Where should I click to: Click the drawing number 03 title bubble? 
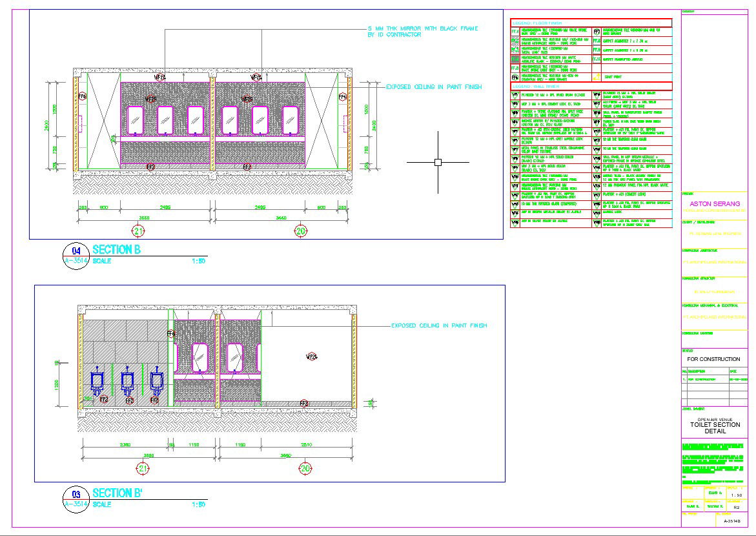(x=76, y=495)
